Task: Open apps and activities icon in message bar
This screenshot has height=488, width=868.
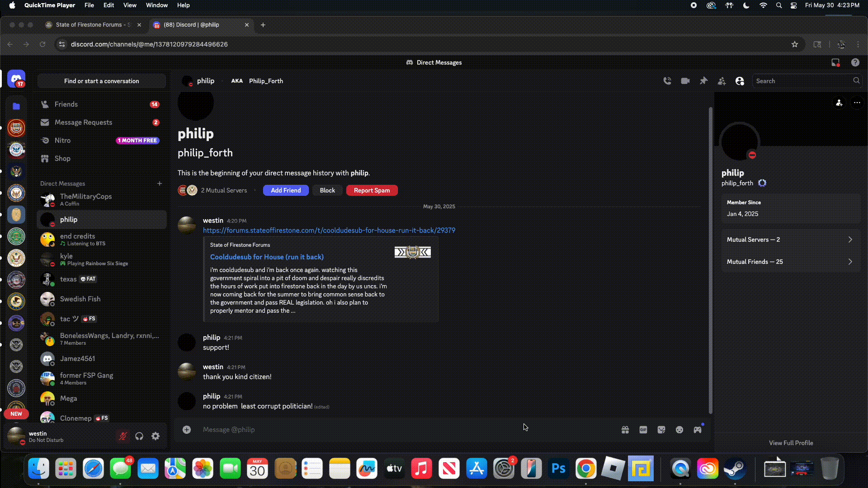Action: pyautogui.click(x=698, y=430)
